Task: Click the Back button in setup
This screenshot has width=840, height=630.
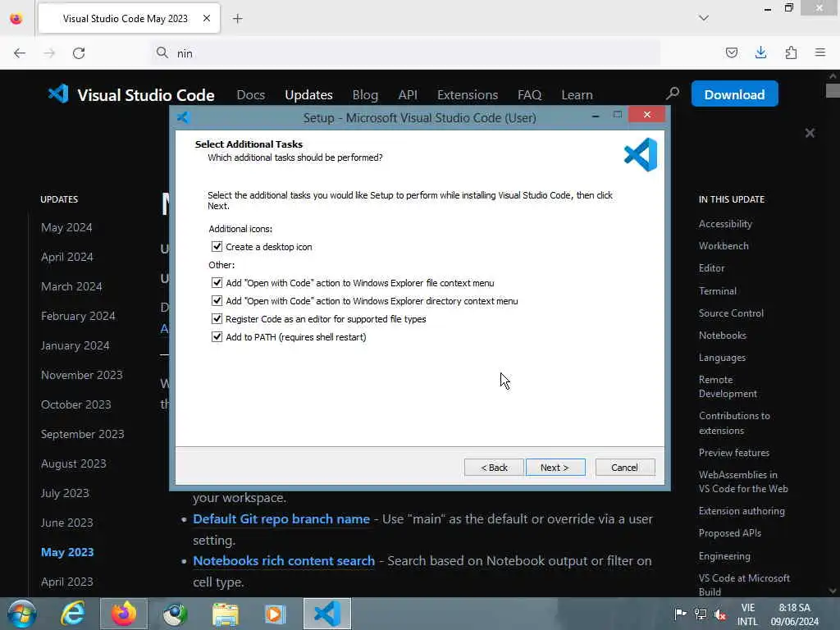Action: point(494,467)
